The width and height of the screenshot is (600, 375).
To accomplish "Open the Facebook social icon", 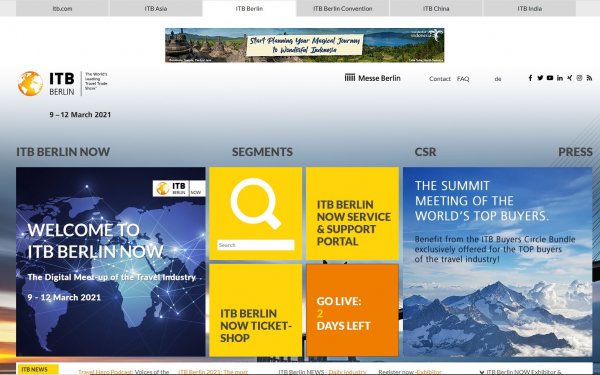I will pyautogui.click(x=530, y=78).
